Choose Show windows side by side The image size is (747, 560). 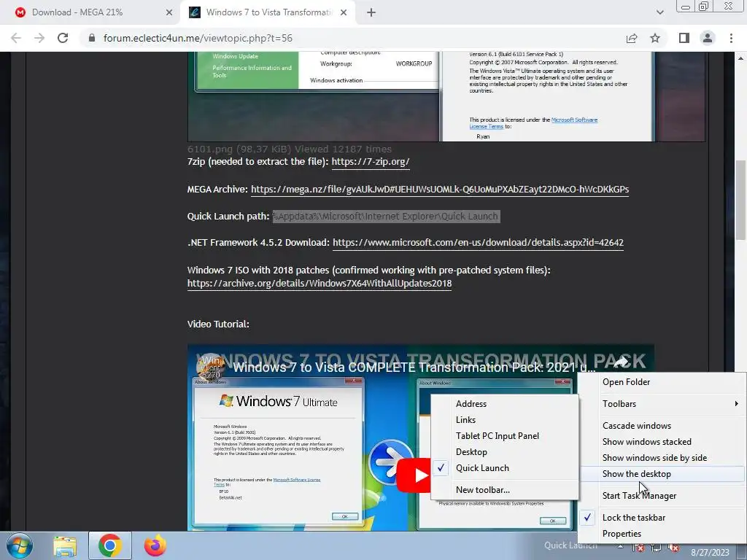point(662,458)
